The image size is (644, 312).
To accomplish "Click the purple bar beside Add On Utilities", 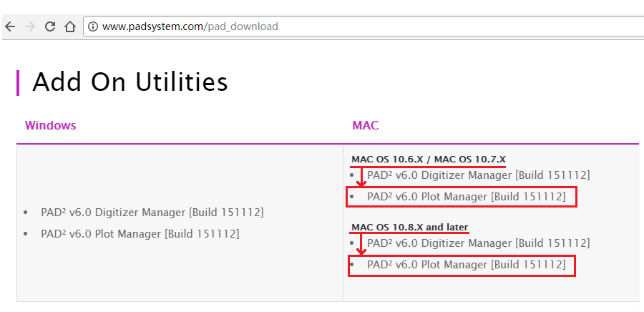I will [18, 82].
